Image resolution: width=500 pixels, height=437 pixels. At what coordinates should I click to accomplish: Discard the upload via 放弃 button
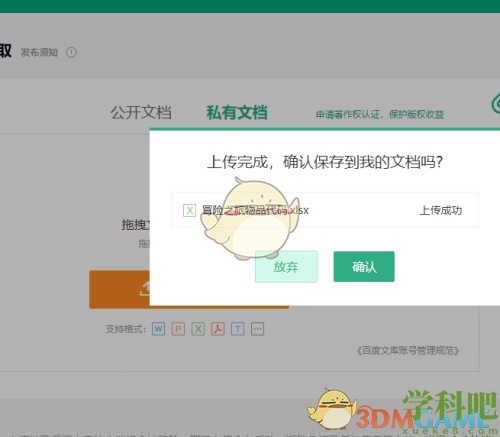[286, 267]
